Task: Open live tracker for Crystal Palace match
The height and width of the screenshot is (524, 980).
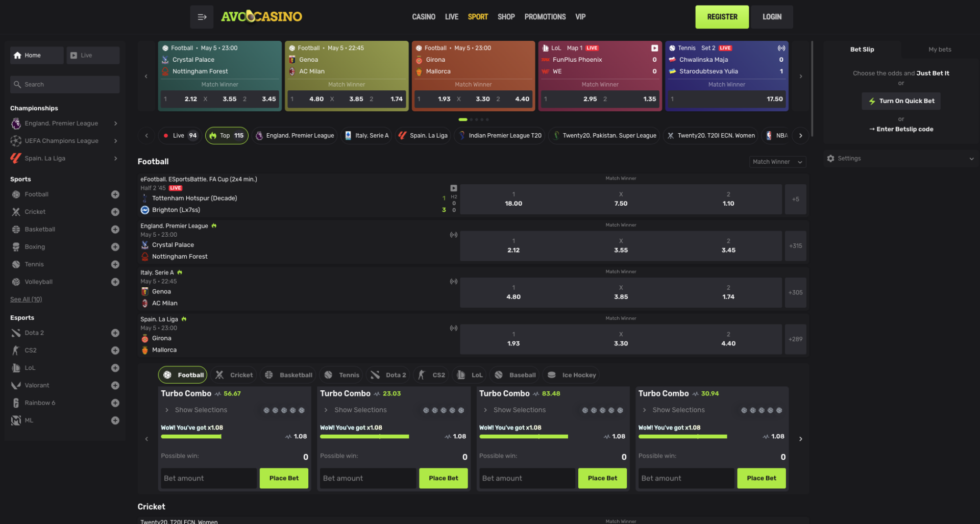Action: (x=454, y=235)
